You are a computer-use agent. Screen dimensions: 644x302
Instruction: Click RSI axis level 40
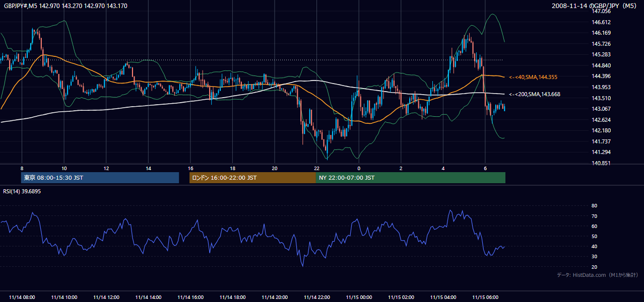tap(594, 246)
